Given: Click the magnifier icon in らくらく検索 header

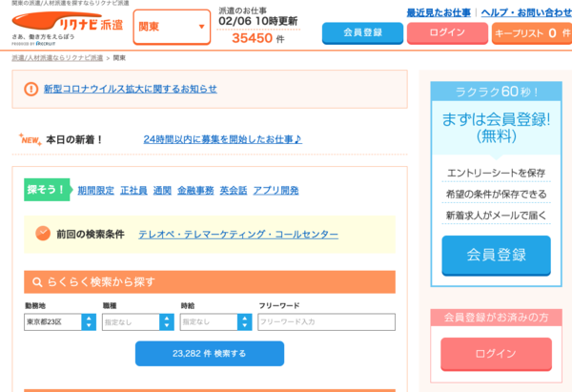Looking at the screenshot, I should coord(37,282).
